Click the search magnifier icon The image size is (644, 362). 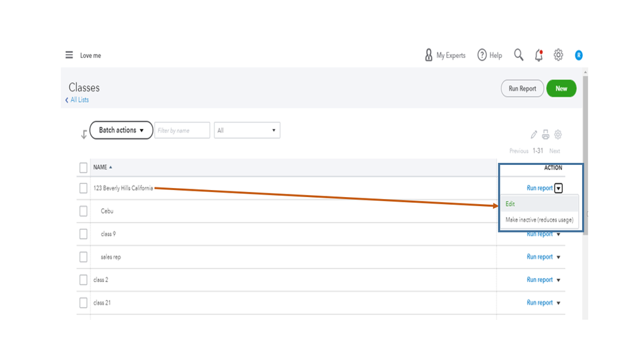pyautogui.click(x=518, y=55)
